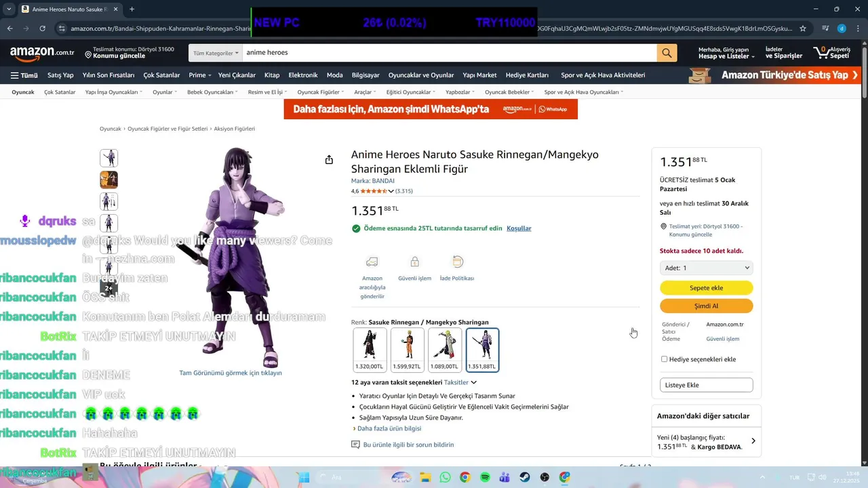Open the Oyuncak Figürler submenu

(320, 92)
